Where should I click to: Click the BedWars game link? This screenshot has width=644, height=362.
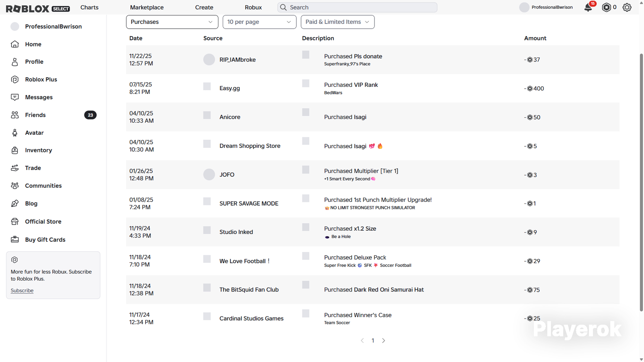333,93
